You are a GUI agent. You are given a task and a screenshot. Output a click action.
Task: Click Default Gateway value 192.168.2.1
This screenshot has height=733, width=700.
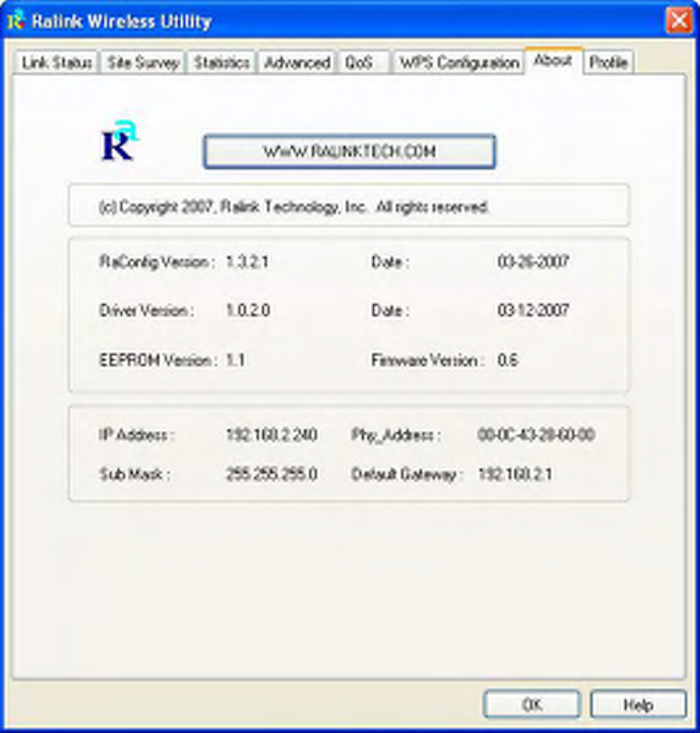click(515, 475)
